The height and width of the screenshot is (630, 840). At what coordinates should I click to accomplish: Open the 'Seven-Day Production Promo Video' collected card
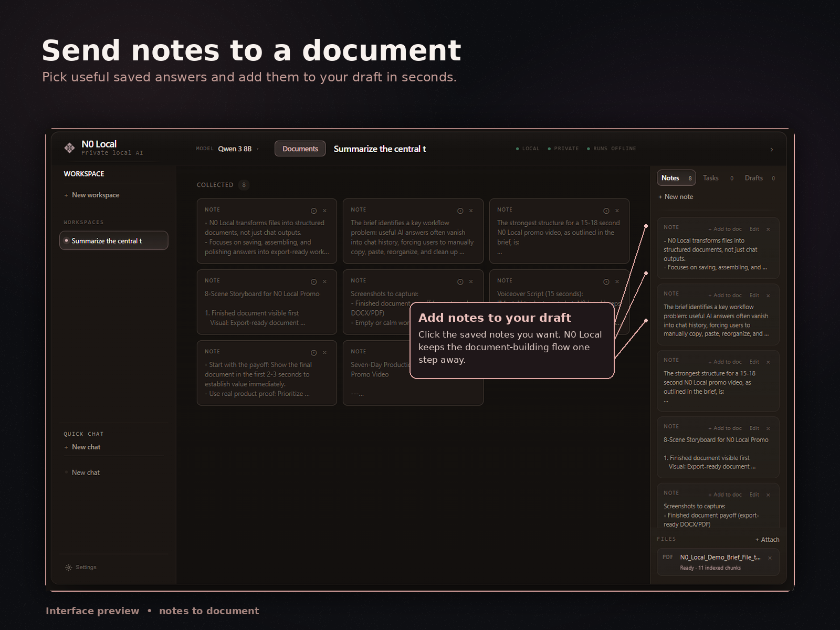pyautogui.click(x=413, y=373)
